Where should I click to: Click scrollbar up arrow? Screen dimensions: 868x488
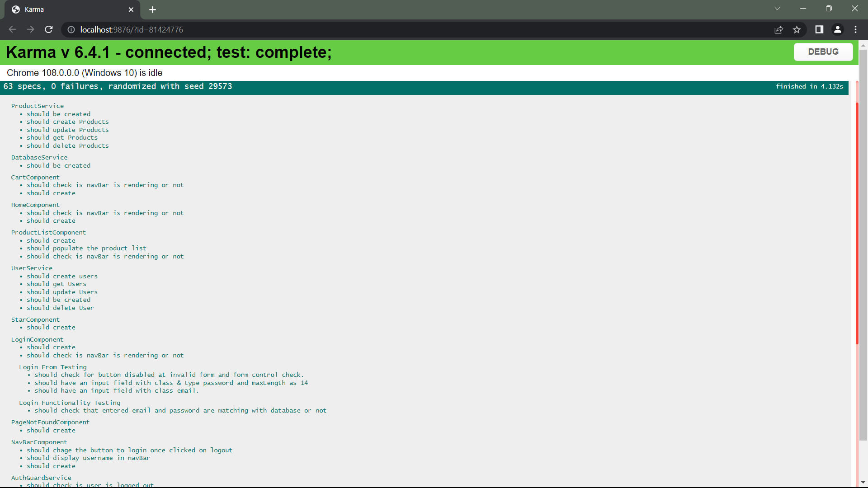[x=863, y=45]
